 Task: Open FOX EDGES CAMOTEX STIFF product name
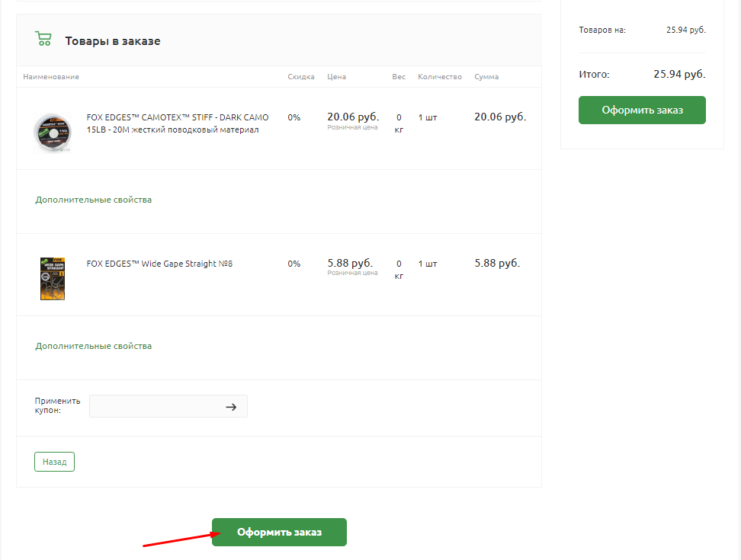(178, 123)
